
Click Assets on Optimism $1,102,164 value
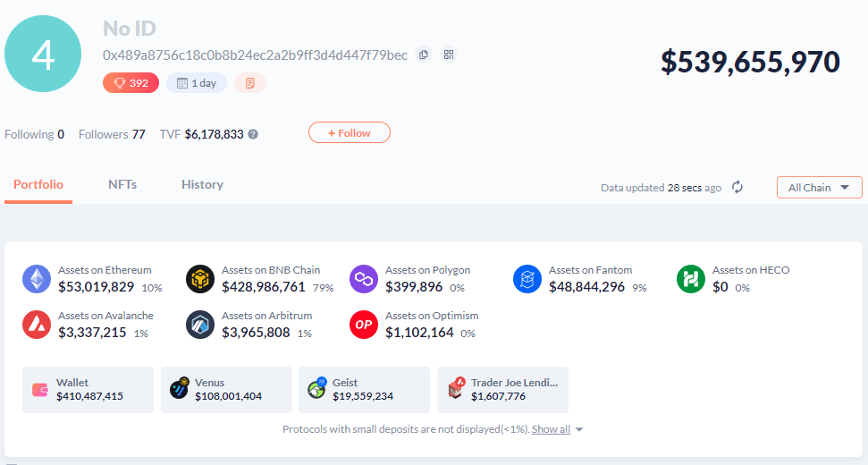(419, 333)
